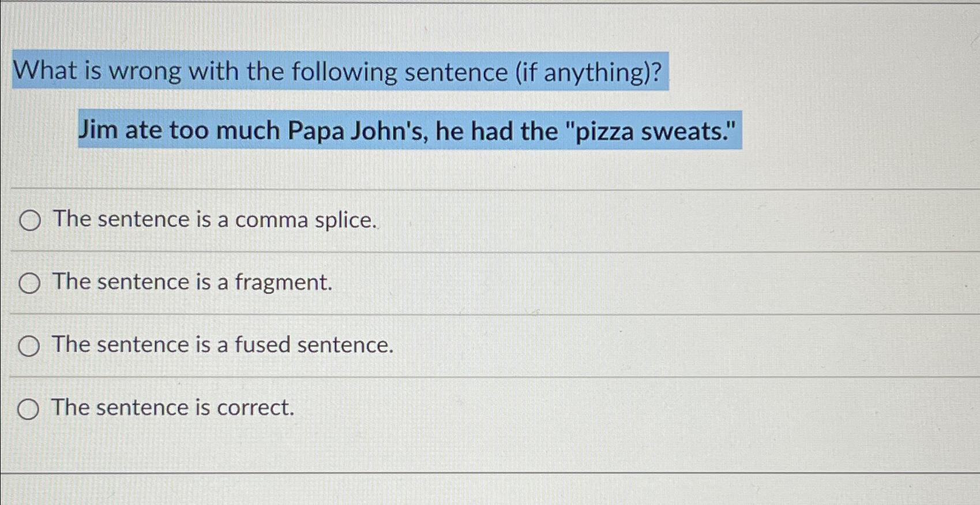Click the answer "The sentence is correct"
The image size is (980, 505).
point(172,408)
